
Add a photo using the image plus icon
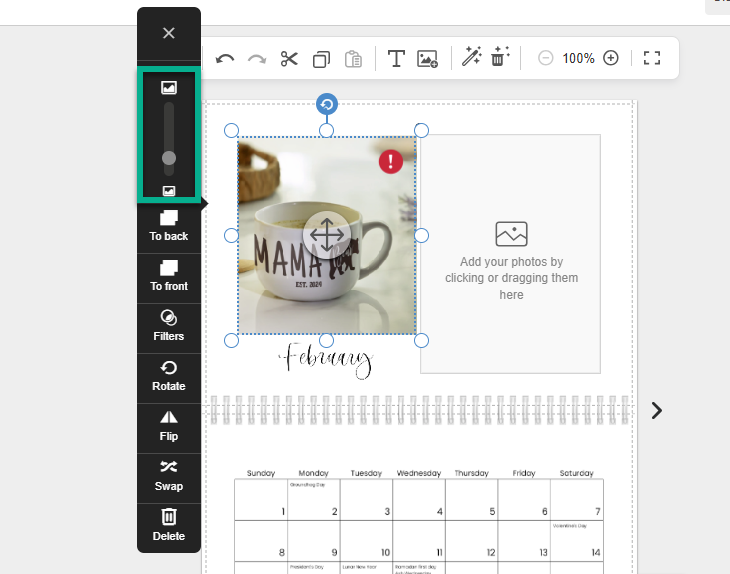(427, 59)
